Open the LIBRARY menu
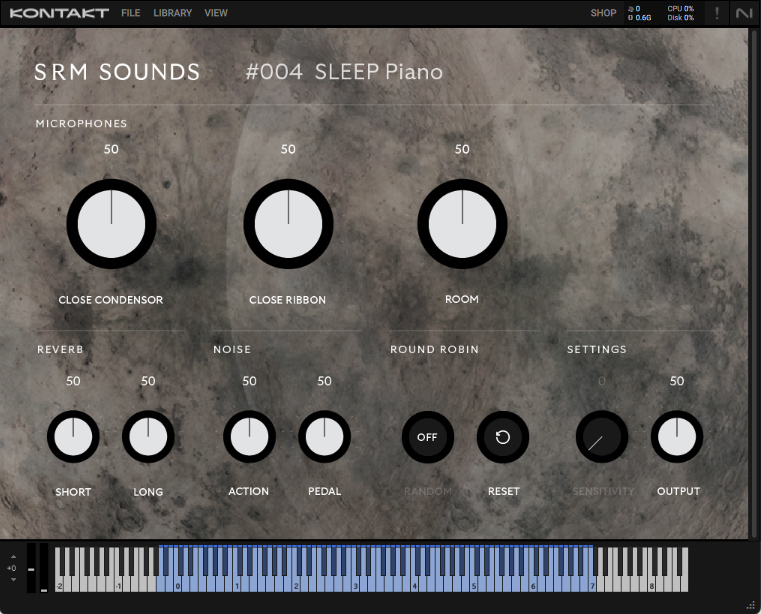The image size is (761, 614). [173, 13]
